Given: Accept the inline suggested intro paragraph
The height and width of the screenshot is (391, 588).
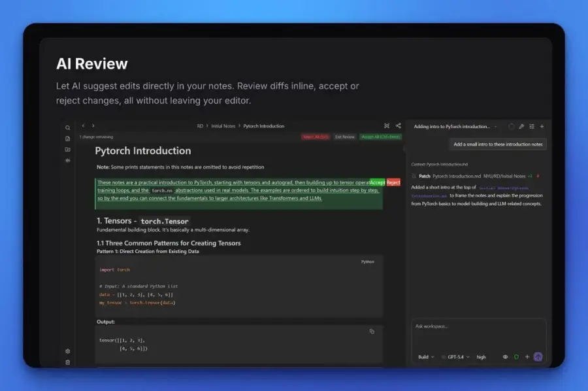Looking at the screenshot, I should click(377, 182).
